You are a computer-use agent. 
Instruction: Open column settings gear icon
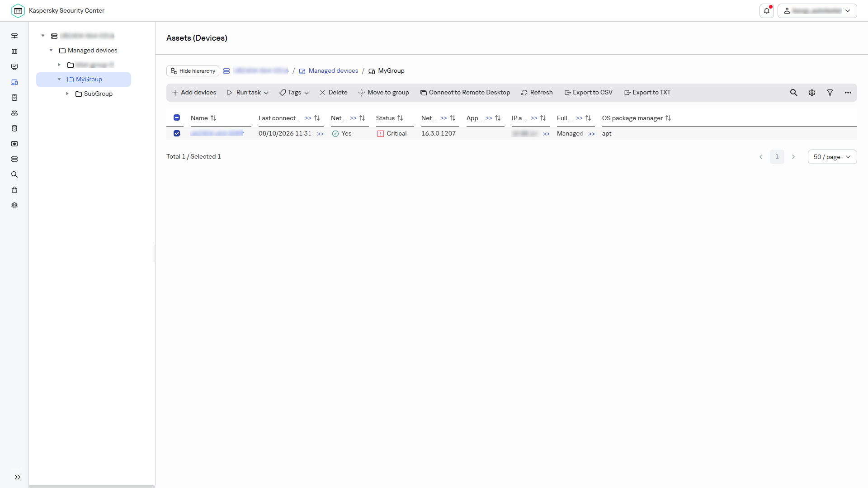pos(812,93)
